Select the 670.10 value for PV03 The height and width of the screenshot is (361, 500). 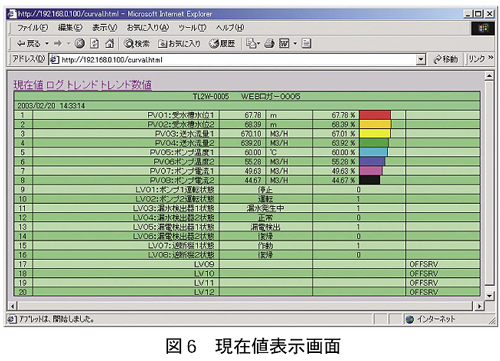tap(252, 134)
